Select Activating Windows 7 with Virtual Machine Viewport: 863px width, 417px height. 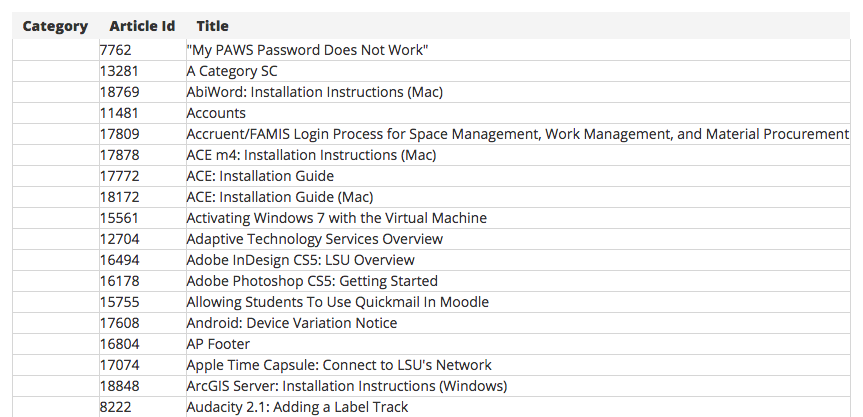336,218
